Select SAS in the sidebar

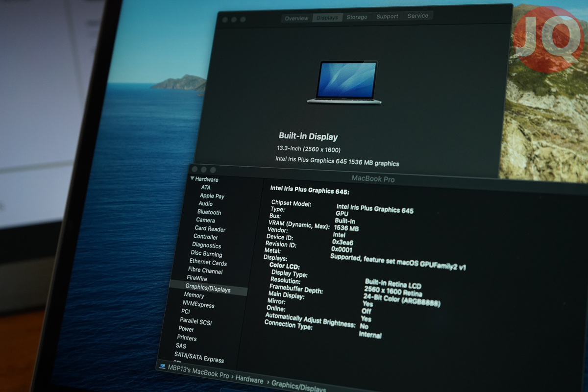(181, 345)
